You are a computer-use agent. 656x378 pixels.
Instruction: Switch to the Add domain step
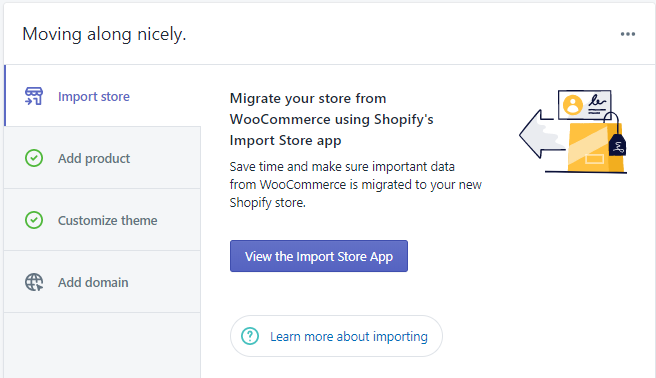coord(102,282)
